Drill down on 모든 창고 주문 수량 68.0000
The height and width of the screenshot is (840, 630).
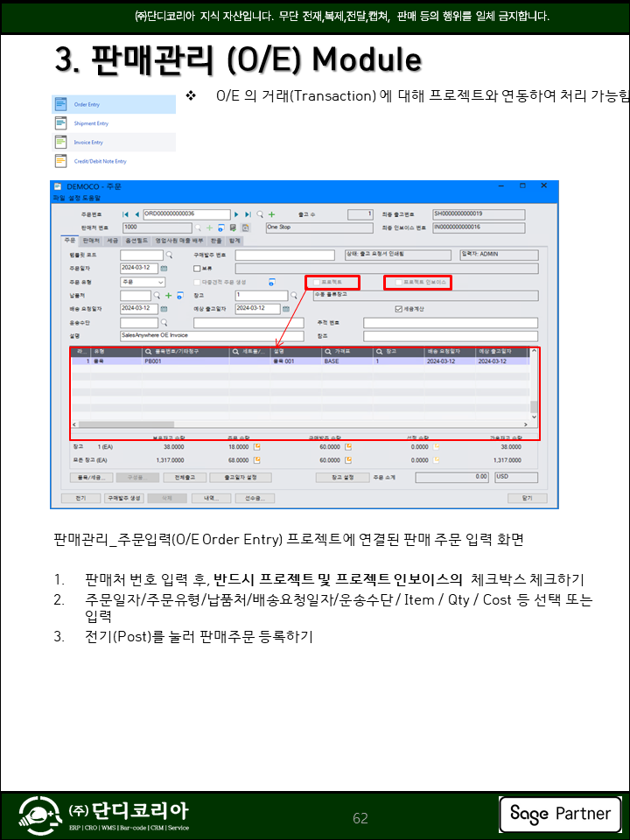coord(257,460)
